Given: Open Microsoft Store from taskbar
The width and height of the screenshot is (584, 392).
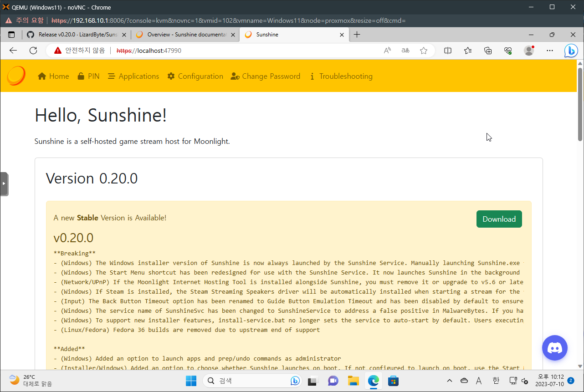Looking at the screenshot, I should click(x=394, y=381).
